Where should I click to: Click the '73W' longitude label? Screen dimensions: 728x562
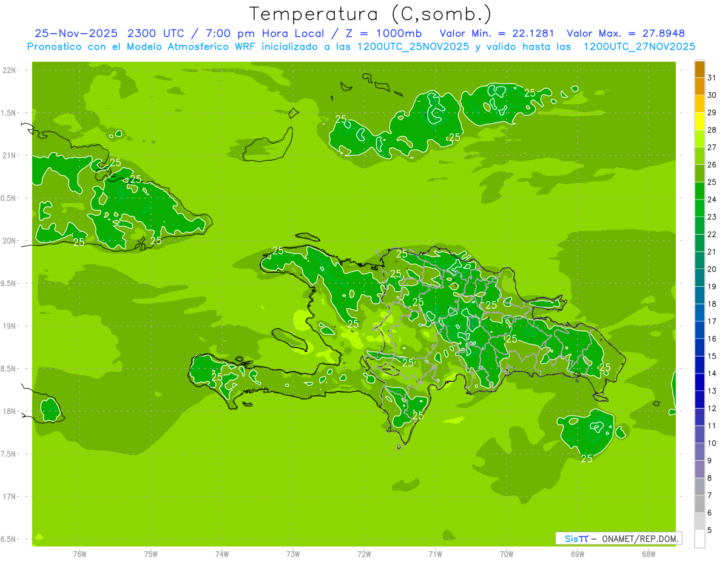tap(292, 554)
